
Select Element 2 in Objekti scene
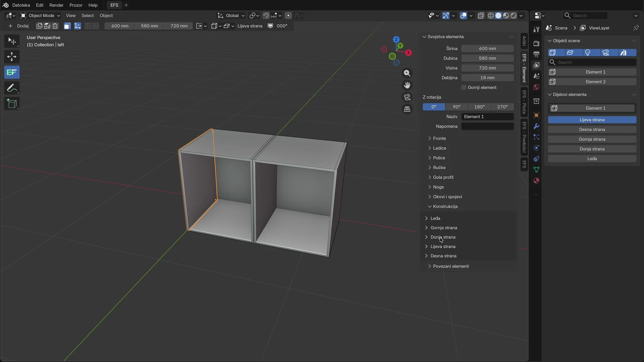592,82
